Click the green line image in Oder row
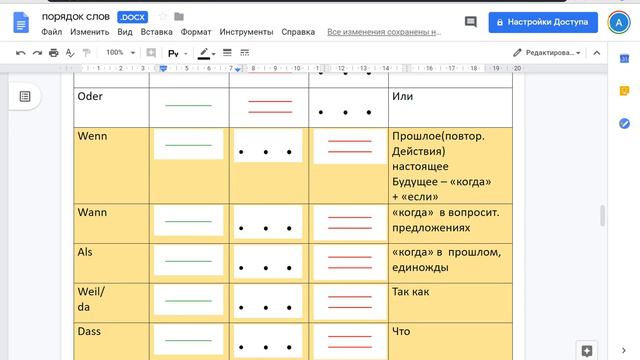The width and height of the screenshot is (640, 360). pos(189,105)
